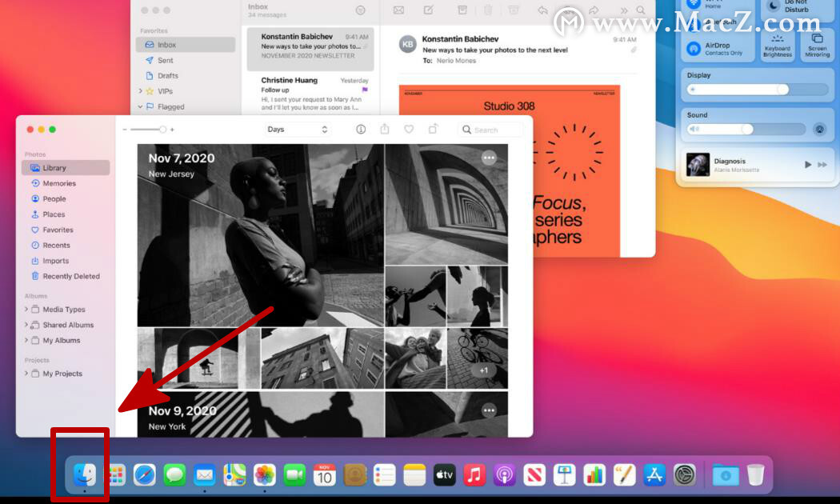Launch Safari from the Dock
The width and height of the screenshot is (840, 504).
145,475
